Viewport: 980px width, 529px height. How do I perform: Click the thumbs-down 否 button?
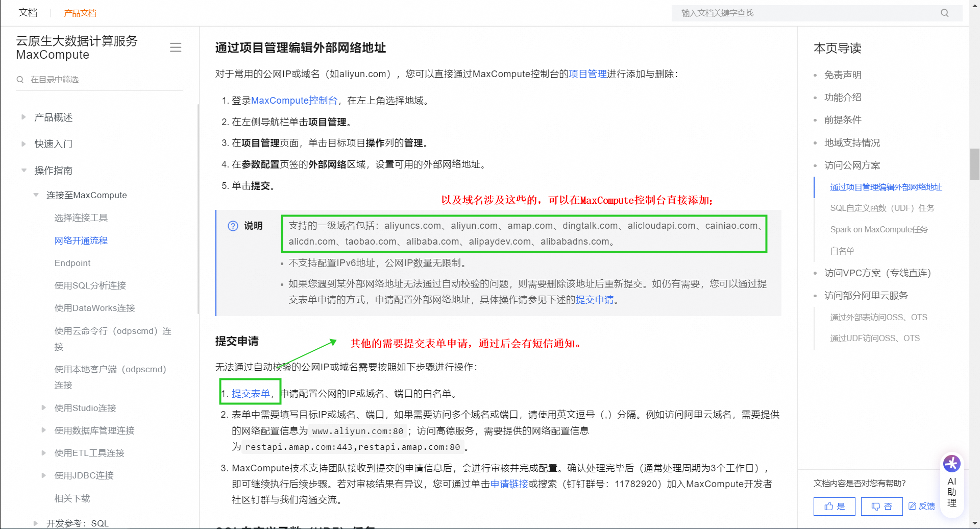tap(881, 507)
